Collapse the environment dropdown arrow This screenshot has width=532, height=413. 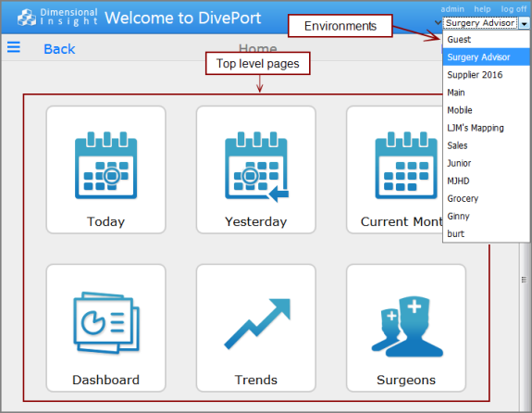[x=525, y=23]
